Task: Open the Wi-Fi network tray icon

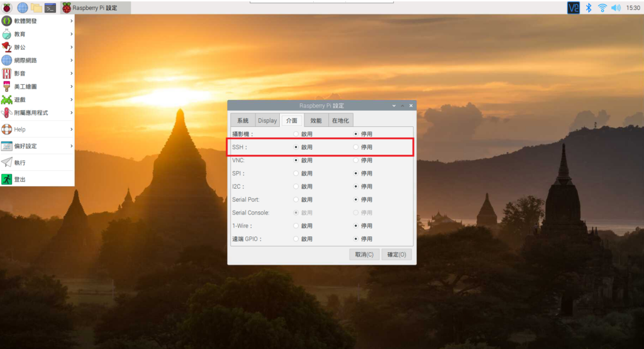Action: [x=602, y=8]
